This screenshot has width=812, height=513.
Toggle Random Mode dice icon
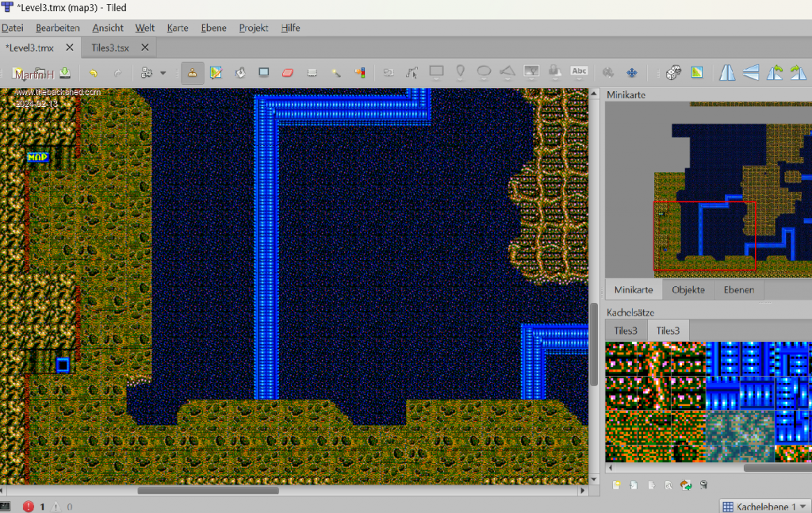672,73
